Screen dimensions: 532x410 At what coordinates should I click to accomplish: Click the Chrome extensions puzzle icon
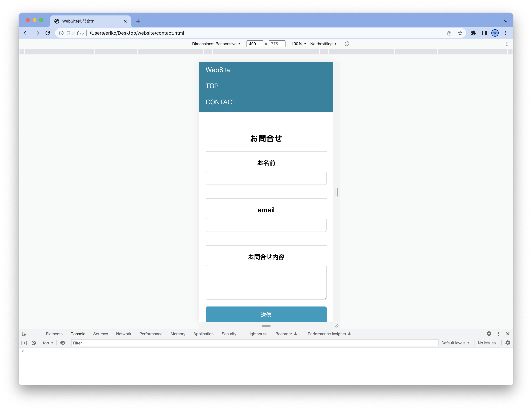click(x=473, y=33)
